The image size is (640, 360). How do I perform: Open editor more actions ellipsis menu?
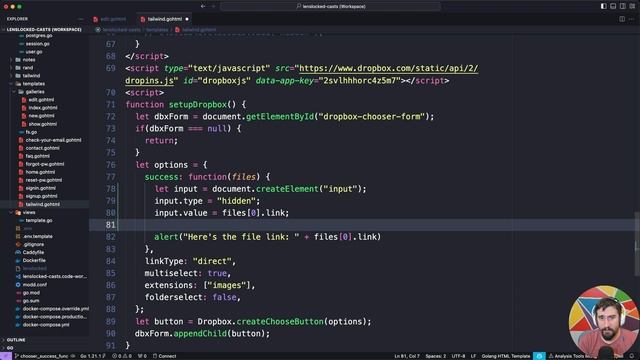632,19
